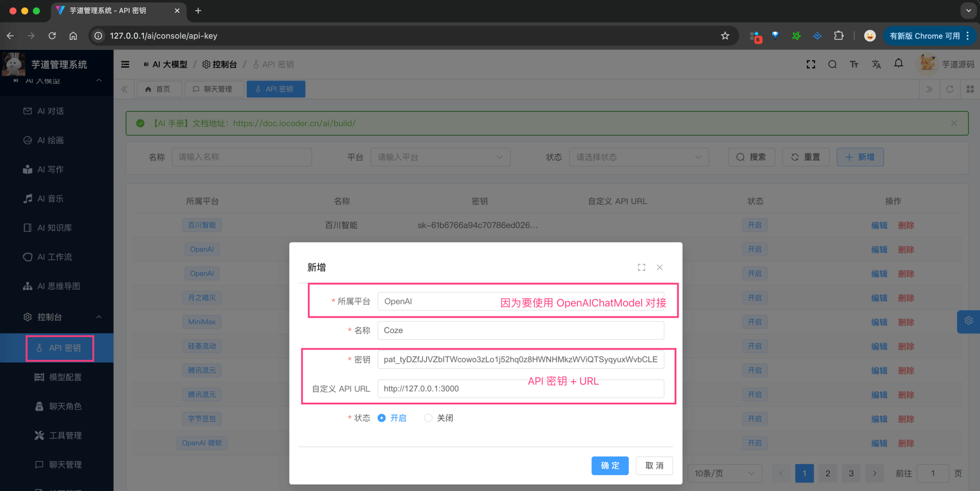Viewport: 980px width, 491px height.
Task: Switch to the 聊天管理 tab
Action: click(x=213, y=89)
